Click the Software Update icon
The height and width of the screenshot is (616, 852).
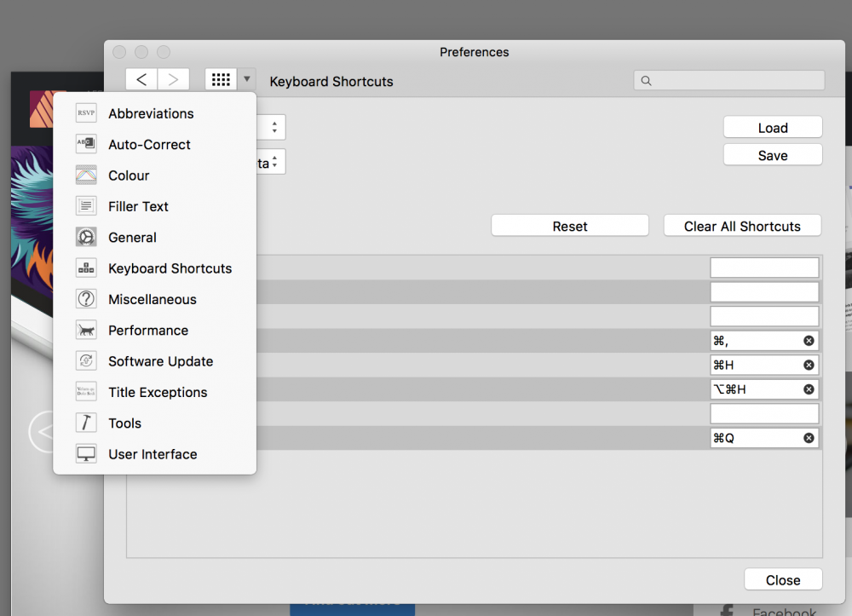pyautogui.click(x=86, y=361)
